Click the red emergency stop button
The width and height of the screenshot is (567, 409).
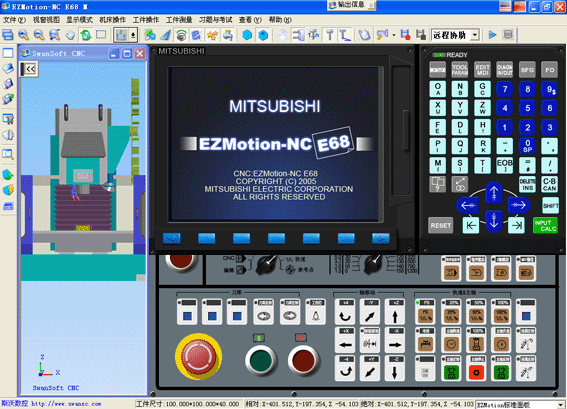(198, 356)
